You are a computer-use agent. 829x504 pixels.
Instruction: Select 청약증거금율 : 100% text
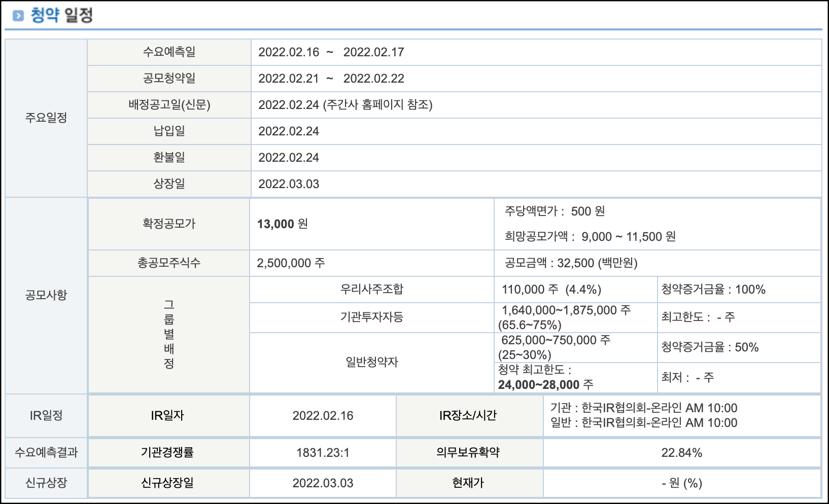pyautogui.click(x=713, y=290)
